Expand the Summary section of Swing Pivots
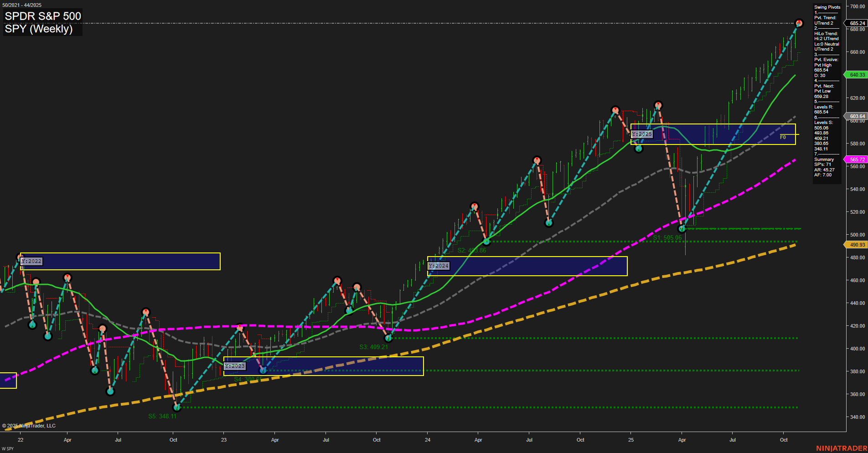This screenshot has width=868, height=453. point(823,160)
